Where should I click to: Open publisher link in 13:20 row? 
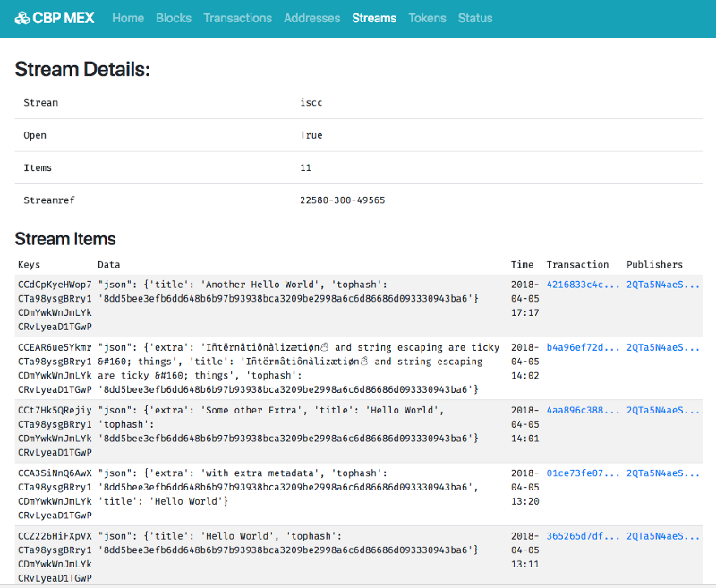click(x=663, y=473)
